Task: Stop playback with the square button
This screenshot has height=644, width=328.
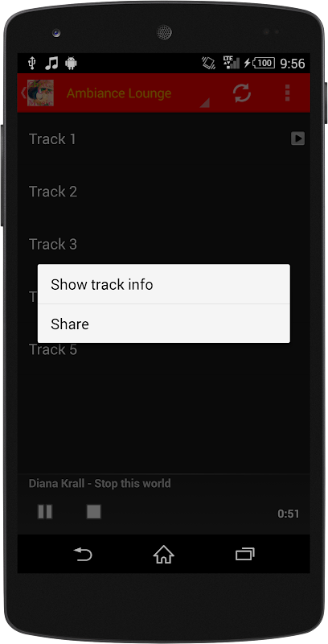Action: pyautogui.click(x=94, y=512)
